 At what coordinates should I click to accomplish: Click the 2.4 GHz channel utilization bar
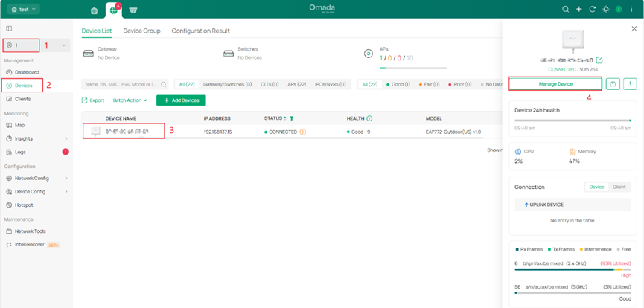pyautogui.click(x=573, y=269)
